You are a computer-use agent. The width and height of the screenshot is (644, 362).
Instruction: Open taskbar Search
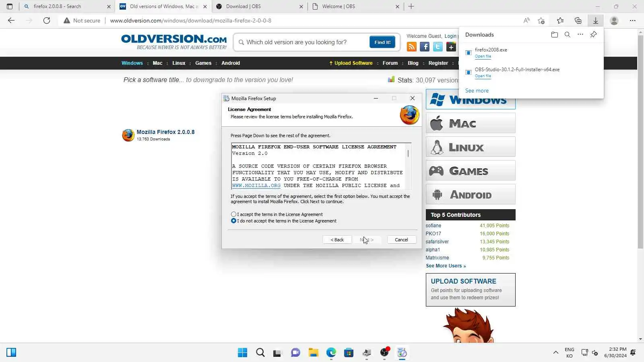tap(260, 353)
